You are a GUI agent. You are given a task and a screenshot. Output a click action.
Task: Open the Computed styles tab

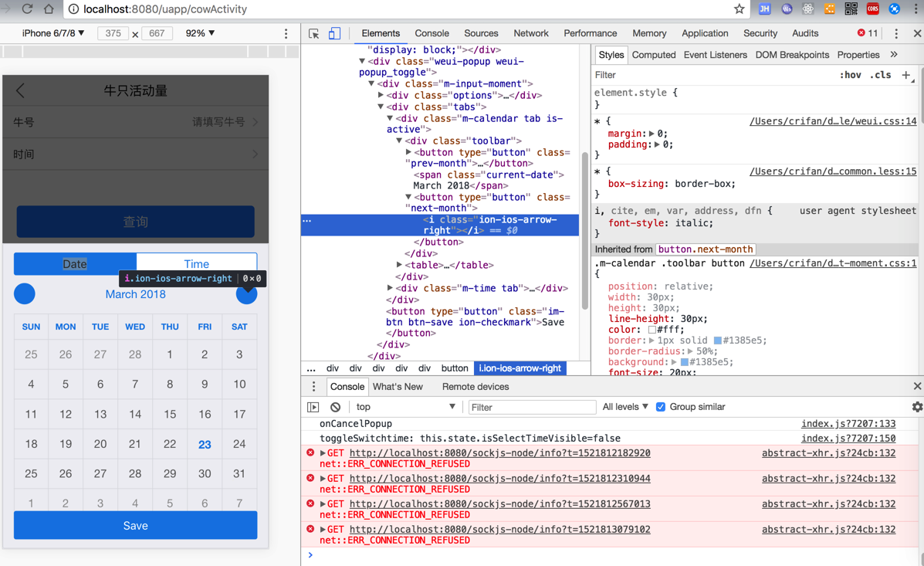(653, 55)
